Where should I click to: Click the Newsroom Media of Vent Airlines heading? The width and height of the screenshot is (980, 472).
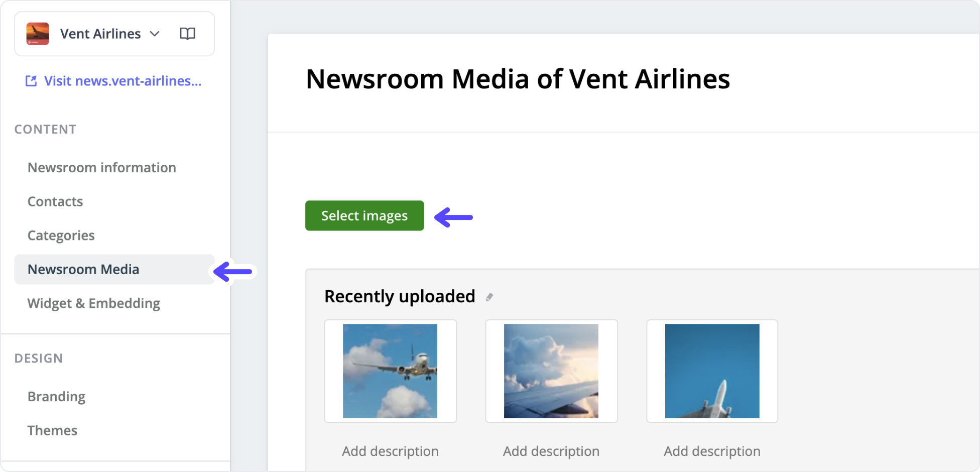pos(518,79)
